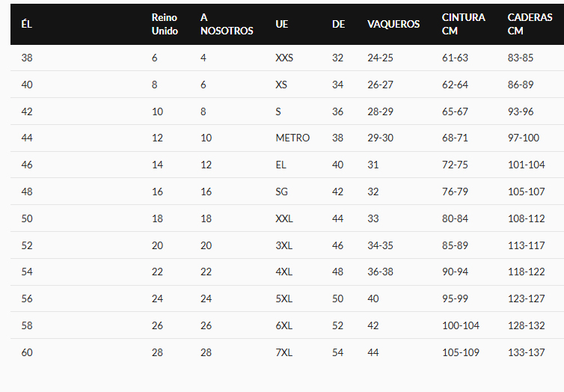The height and width of the screenshot is (392, 564).
Task: Click the ÉL column header
Action: click(26, 24)
